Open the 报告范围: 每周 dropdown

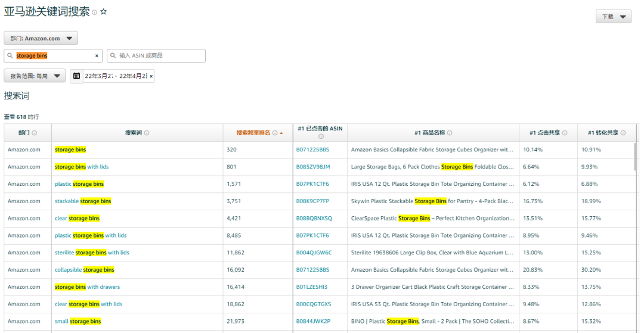point(35,76)
